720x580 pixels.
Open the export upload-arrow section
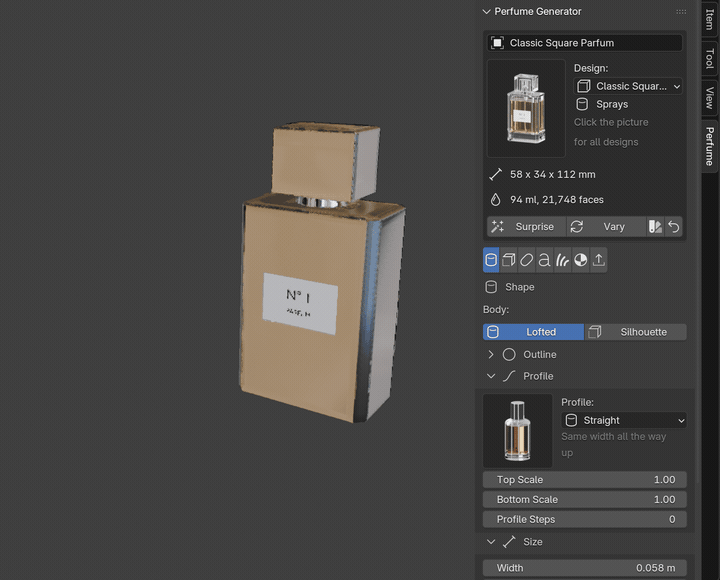coord(598,260)
